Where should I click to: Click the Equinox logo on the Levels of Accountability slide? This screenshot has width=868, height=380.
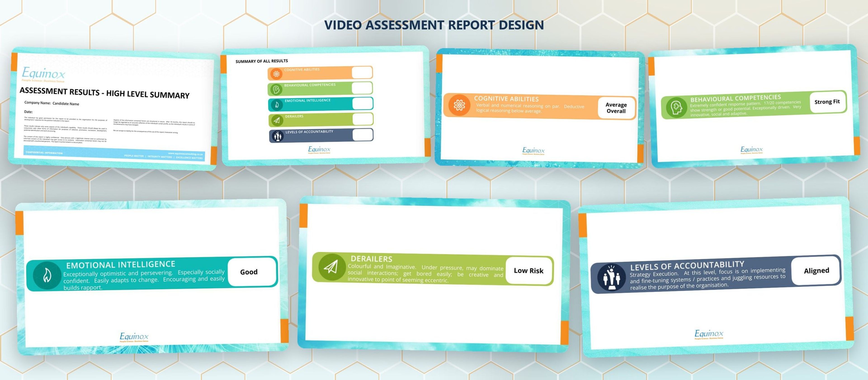tap(709, 334)
